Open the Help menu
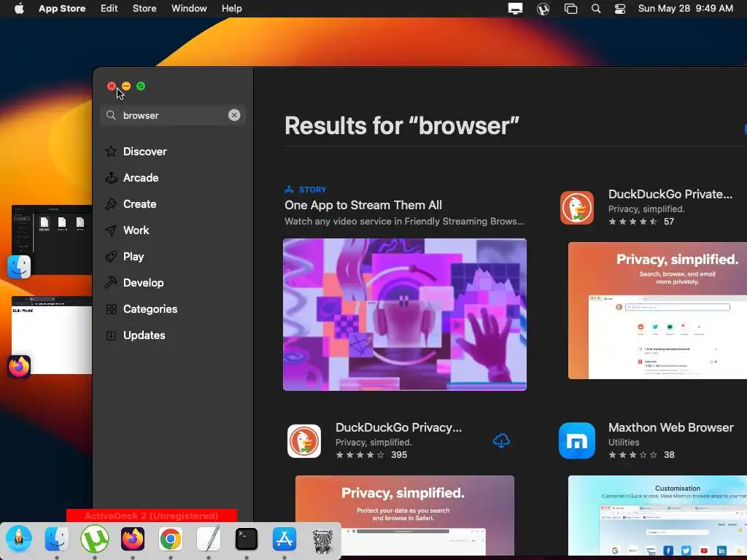This screenshot has height=560, width=747. click(x=231, y=9)
